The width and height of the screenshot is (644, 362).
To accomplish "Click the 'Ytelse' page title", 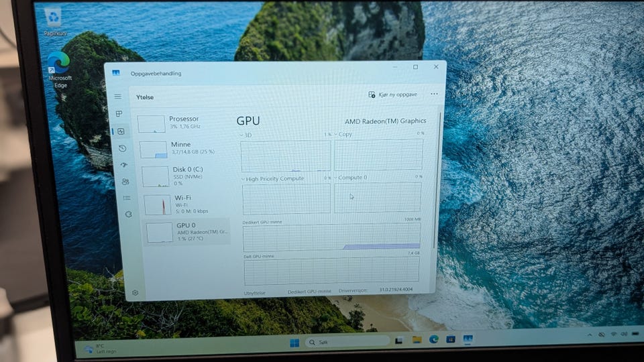I will pyautogui.click(x=145, y=97).
